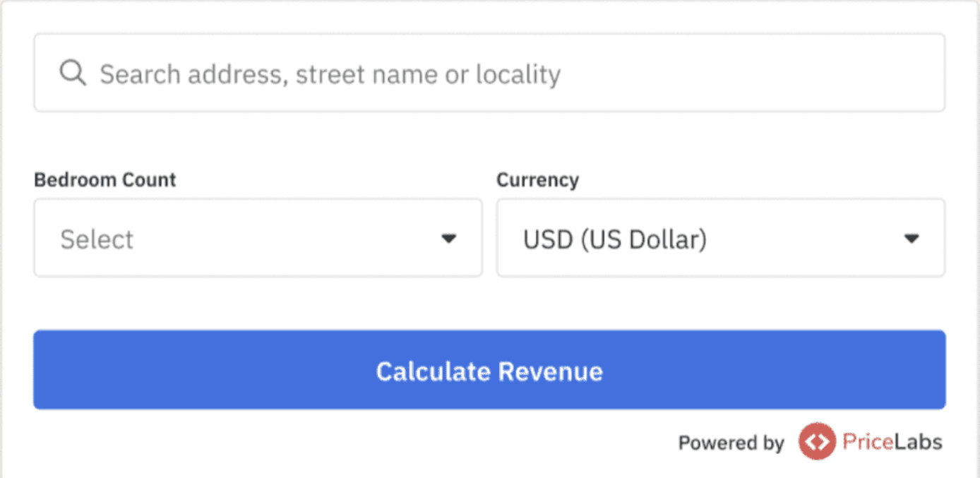The height and width of the screenshot is (478, 980).
Task: Open the Bedroom Count select box
Action: pyautogui.click(x=258, y=238)
